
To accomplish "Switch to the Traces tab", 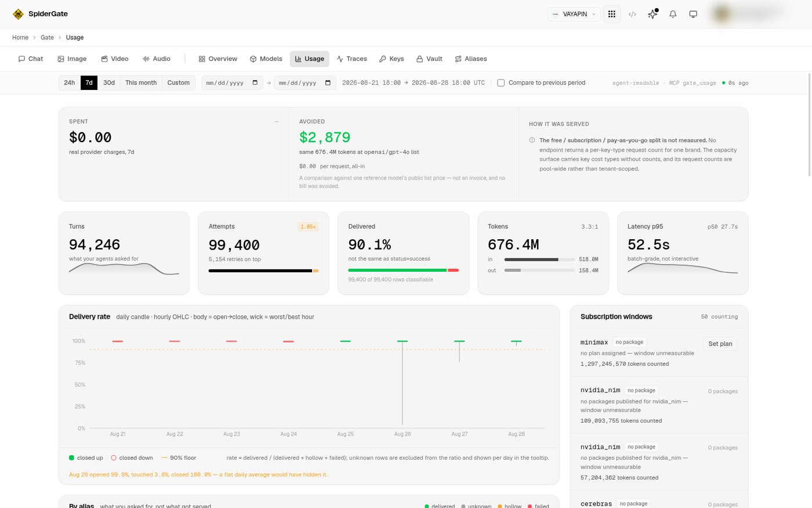I will click(x=351, y=59).
